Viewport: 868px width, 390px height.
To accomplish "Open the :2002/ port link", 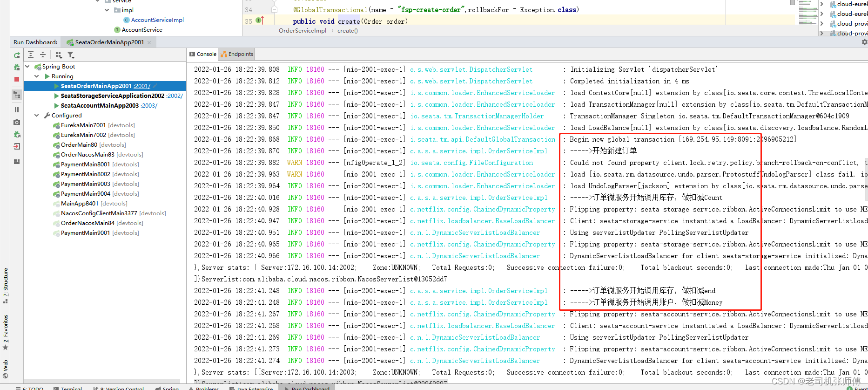I will [175, 96].
